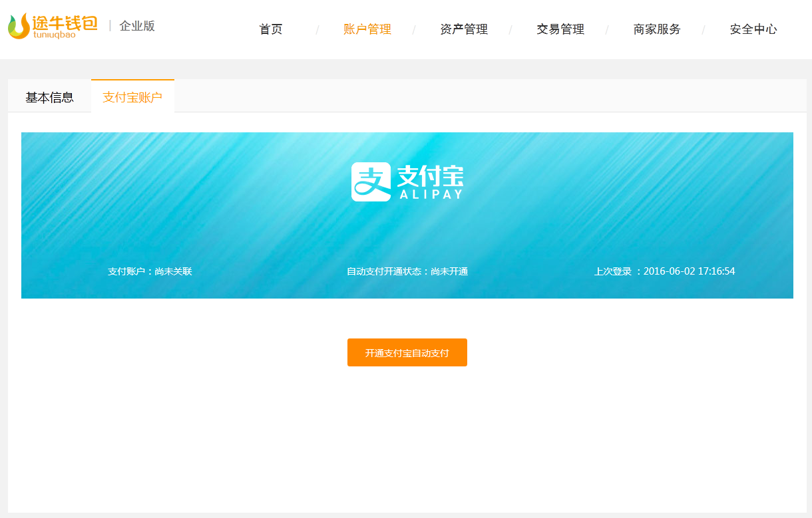Image resolution: width=812 pixels, height=518 pixels.
Task: Open the 首页 menu item
Action: point(271,29)
